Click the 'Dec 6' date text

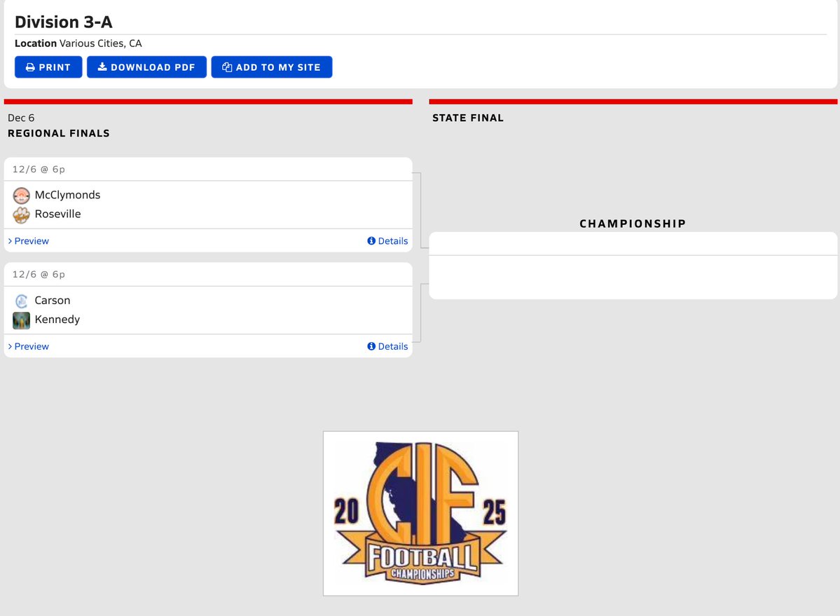(21, 118)
